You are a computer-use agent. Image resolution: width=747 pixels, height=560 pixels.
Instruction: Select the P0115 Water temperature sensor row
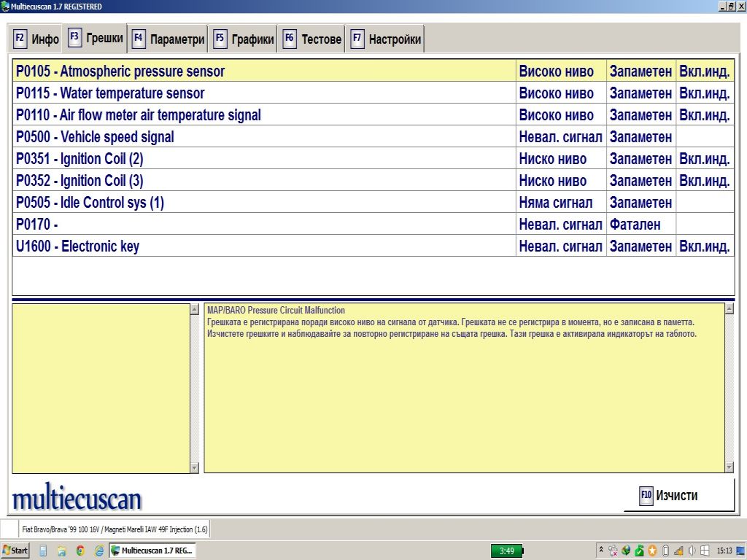(x=263, y=93)
